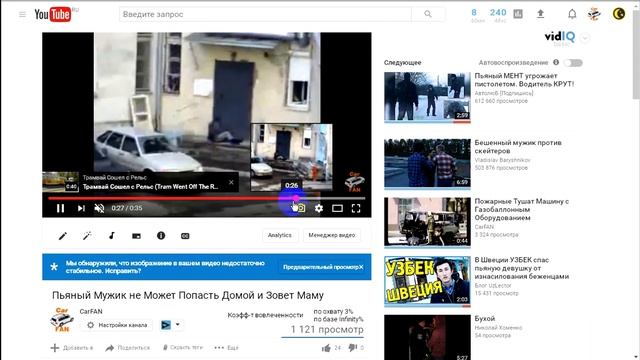Click the 8 vidIQ counter
The image size is (640, 360).
click(x=474, y=13)
